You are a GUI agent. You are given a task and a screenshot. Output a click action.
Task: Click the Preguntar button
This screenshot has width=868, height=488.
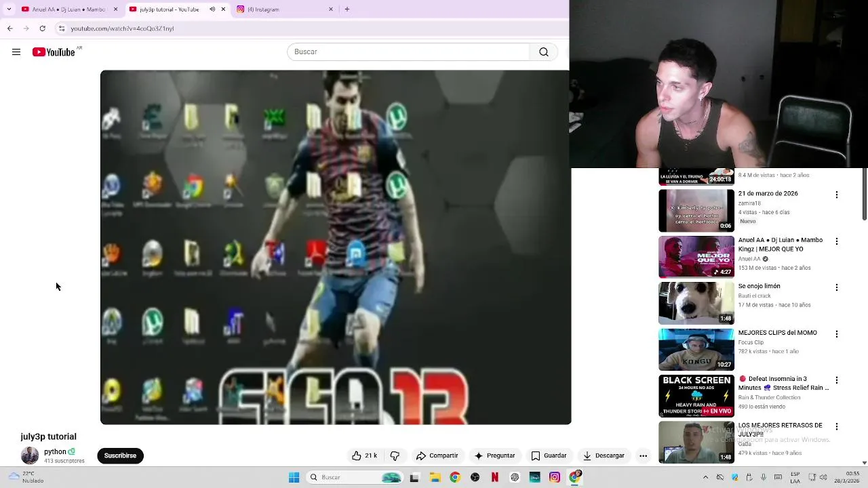point(495,455)
